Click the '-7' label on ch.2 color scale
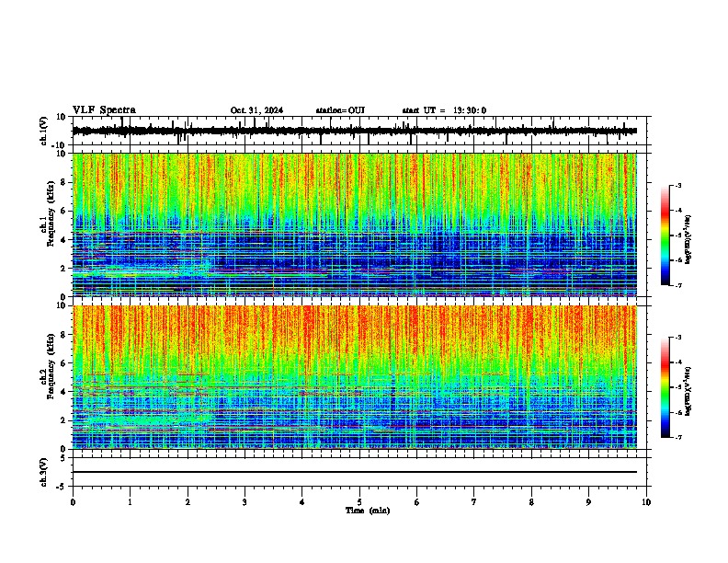Screen dimensions: 728x563 coord(677,437)
